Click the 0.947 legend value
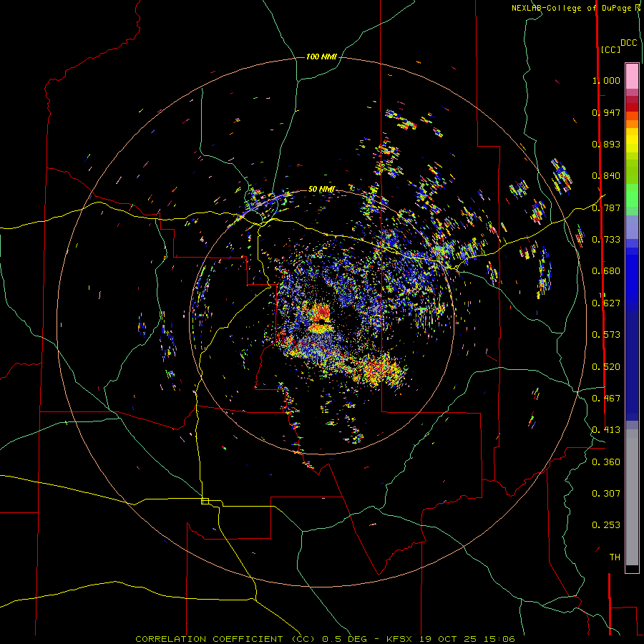644x644 pixels. [606, 112]
